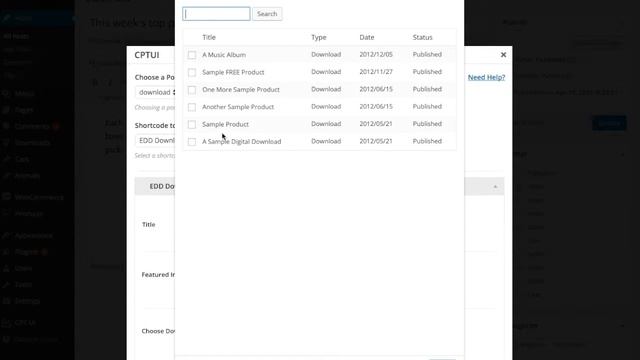Click 'Published' in A Sample Digital Download row
640x360 pixels.
click(x=427, y=141)
